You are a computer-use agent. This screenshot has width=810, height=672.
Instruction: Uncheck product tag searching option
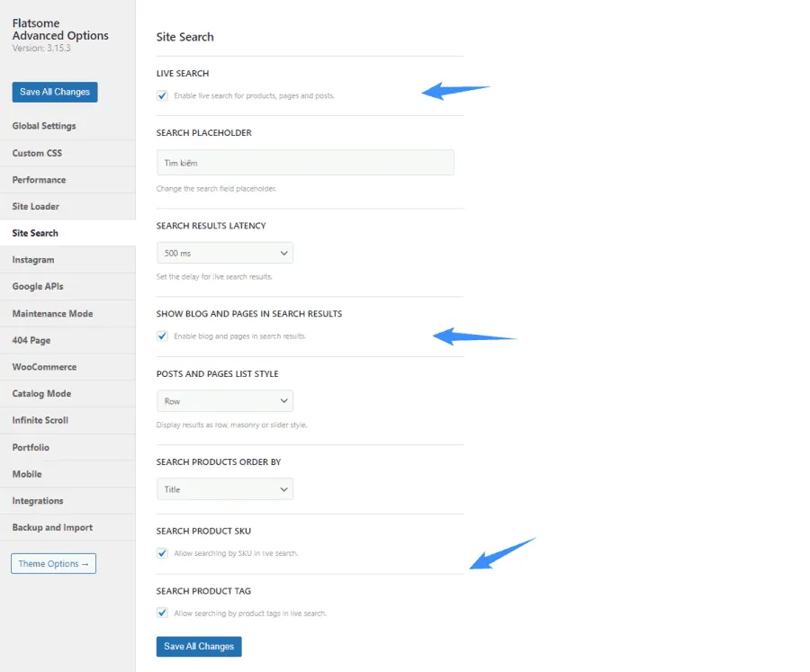(163, 613)
